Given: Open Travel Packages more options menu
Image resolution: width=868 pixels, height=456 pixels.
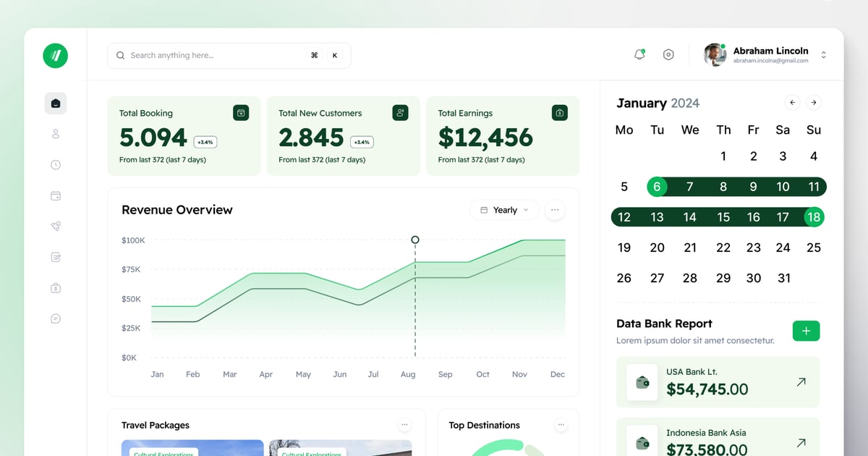Looking at the screenshot, I should click(x=404, y=425).
